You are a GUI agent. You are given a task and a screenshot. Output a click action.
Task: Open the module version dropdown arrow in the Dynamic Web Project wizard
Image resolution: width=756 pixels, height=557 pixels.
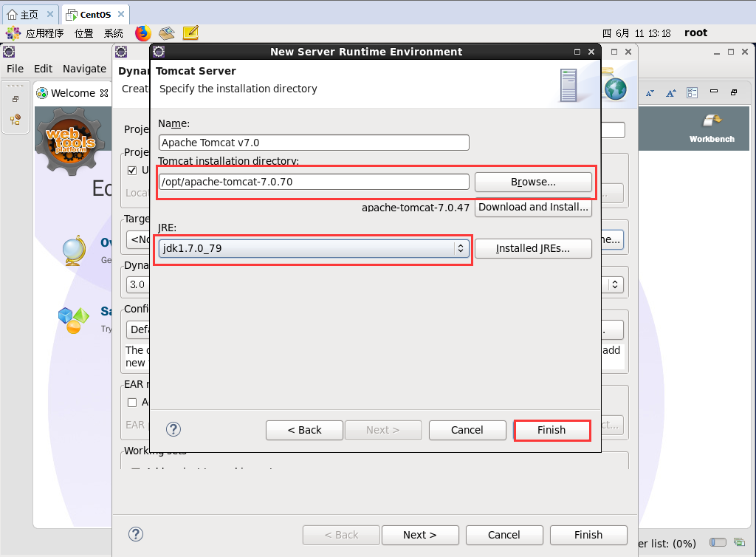(x=615, y=284)
